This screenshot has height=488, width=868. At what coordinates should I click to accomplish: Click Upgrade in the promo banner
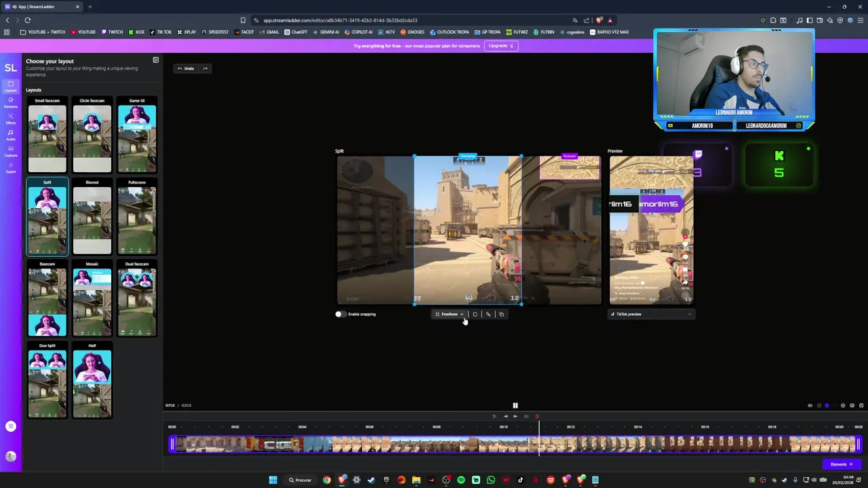click(501, 46)
